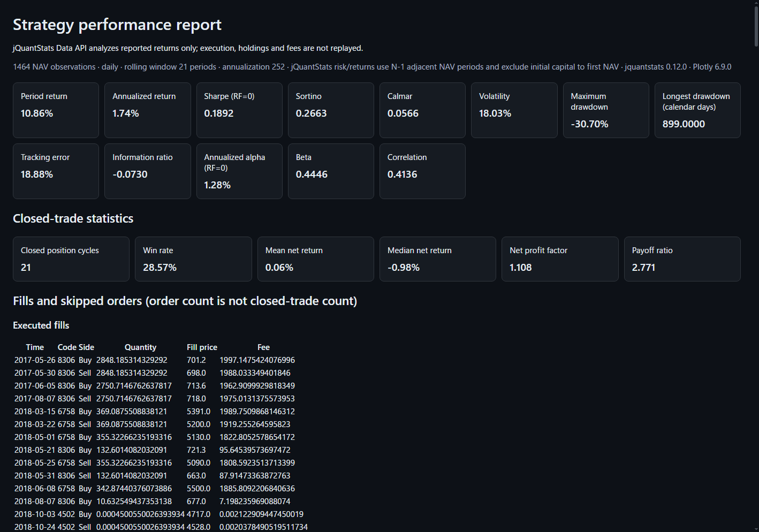Click the "Fills and skipped orders" heading
This screenshot has height=532, width=759.
pyautogui.click(x=185, y=301)
